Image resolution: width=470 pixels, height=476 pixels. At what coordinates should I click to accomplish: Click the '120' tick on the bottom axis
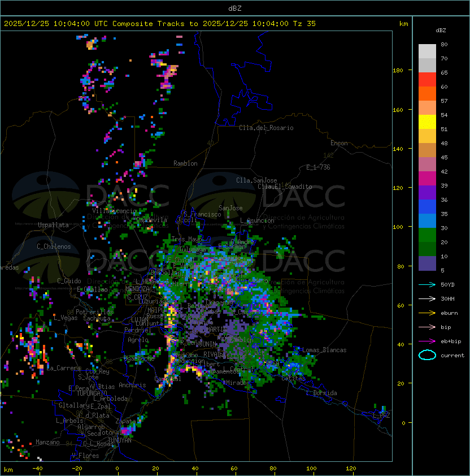(x=351, y=469)
